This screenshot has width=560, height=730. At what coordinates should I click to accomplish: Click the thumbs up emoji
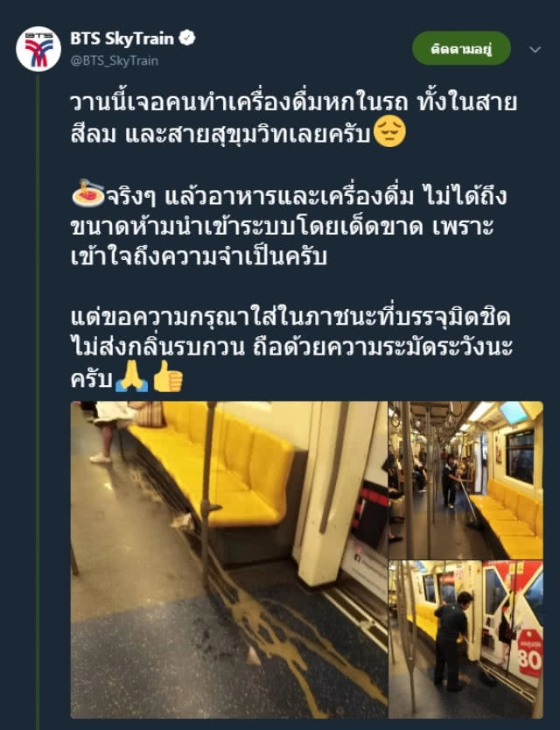tap(168, 376)
